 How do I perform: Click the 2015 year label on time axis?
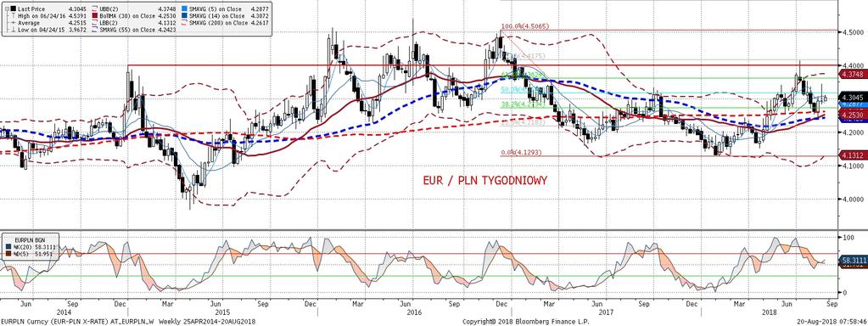pyautogui.click(x=222, y=312)
